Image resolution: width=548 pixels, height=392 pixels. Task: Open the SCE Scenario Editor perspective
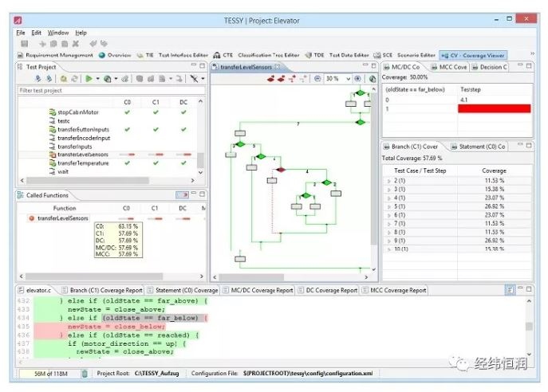pyautogui.click(x=404, y=55)
